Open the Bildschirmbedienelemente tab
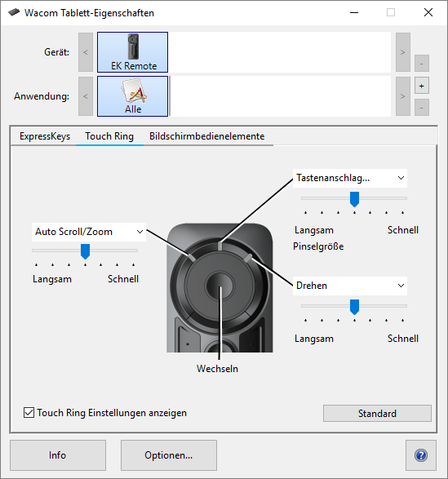 coord(207,136)
